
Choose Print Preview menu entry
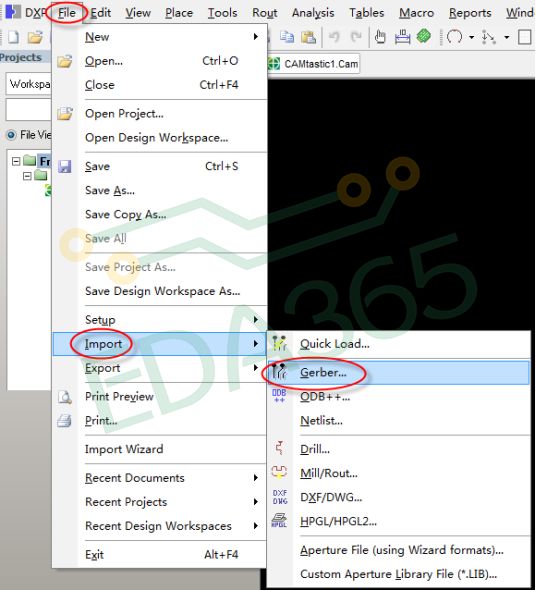click(x=160, y=396)
